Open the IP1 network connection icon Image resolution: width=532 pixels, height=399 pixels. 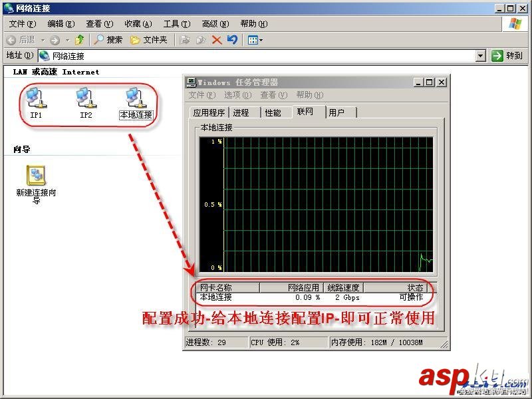point(36,103)
